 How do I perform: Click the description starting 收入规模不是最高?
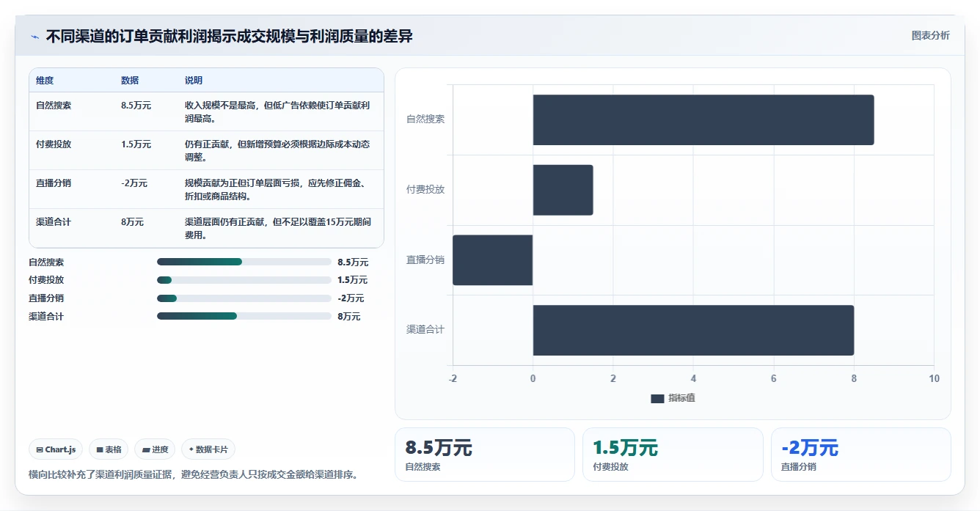[x=277, y=111]
